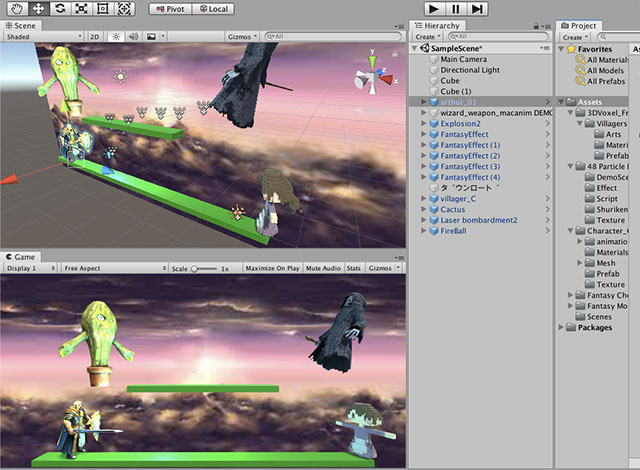Toggle scene audio speaker icon
The width and height of the screenshot is (640, 470).
[x=133, y=37]
